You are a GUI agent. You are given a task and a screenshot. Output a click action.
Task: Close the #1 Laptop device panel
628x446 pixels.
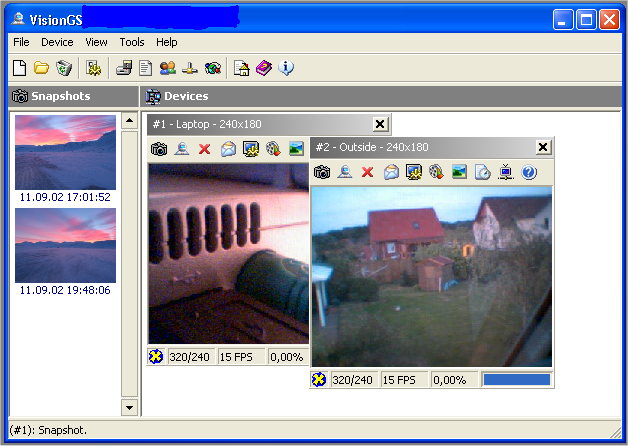coord(380,125)
